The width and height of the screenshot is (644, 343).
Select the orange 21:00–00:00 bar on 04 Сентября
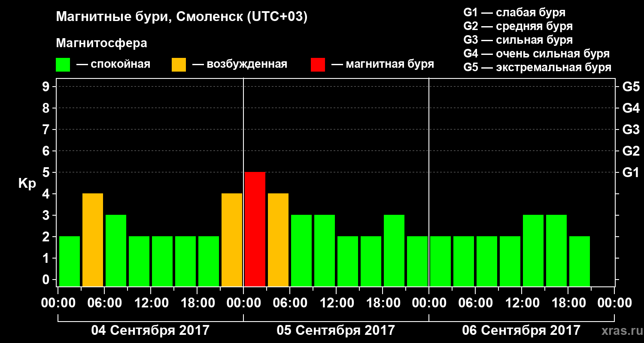(x=232, y=240)
